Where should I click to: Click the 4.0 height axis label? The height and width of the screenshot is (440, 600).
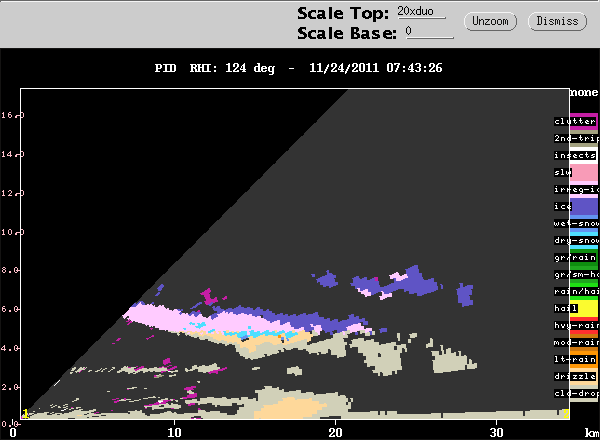[x=10, y=348]
